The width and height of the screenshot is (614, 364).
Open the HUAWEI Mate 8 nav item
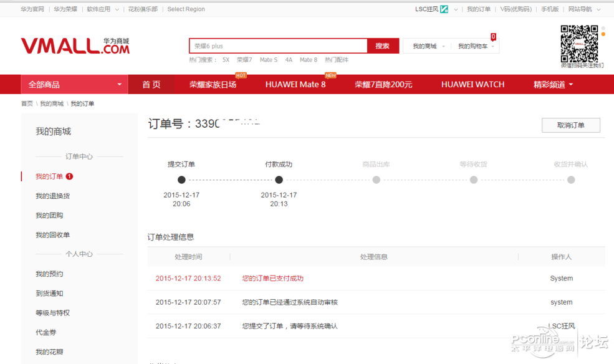pyautogui.click(x=295, y=85)
